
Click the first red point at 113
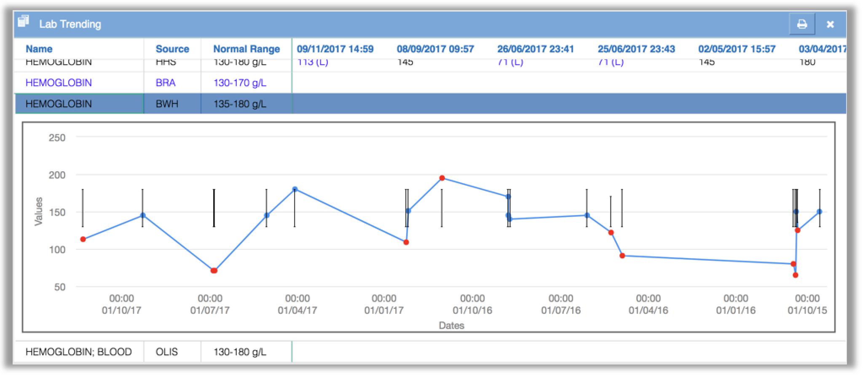[83, 239]
